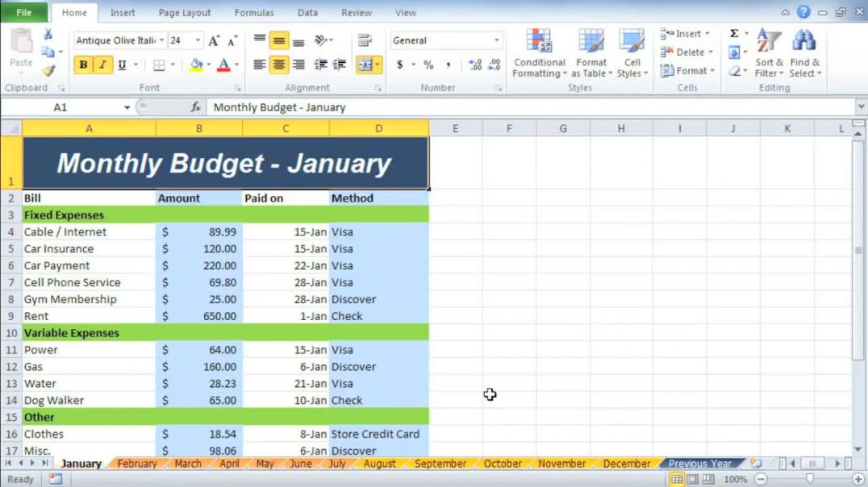Screen dimensions: 868x487
Task: Toggle Center horizontal alignment
Action: pyautogui.click(x=279, y=65)
